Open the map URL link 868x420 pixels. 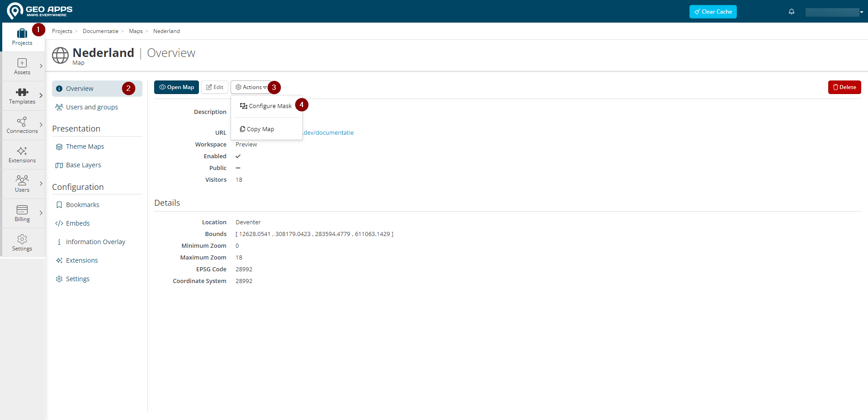pos(328,132)
